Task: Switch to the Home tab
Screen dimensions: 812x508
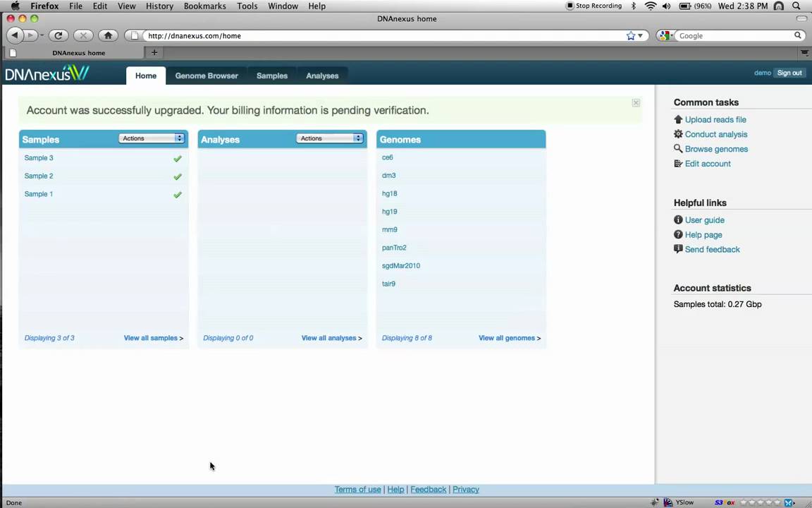Action: pos(146,75)
